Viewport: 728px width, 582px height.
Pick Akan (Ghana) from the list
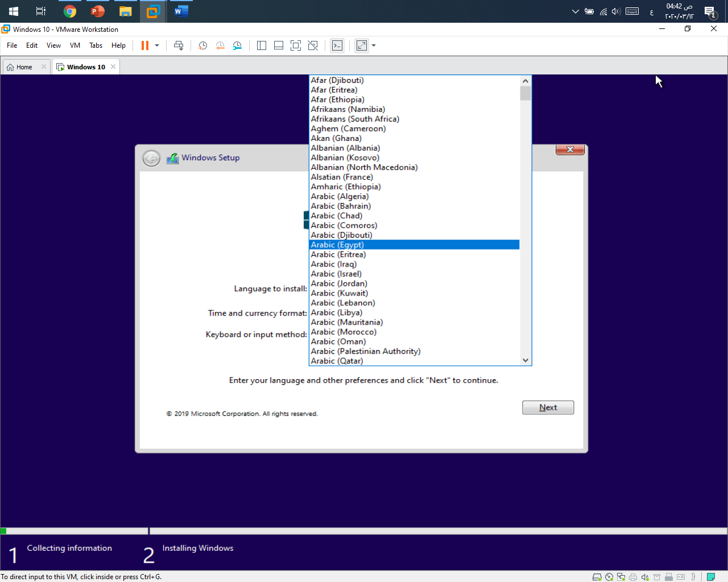(x=415, y=138)
